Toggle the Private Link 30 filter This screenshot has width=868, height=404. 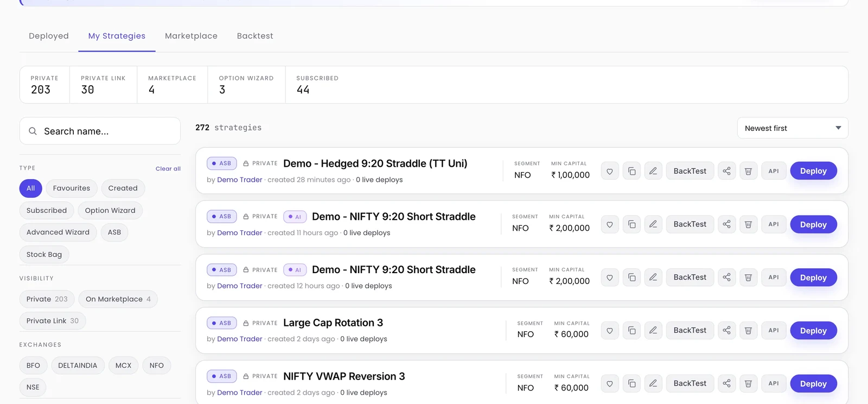[53, 321]
